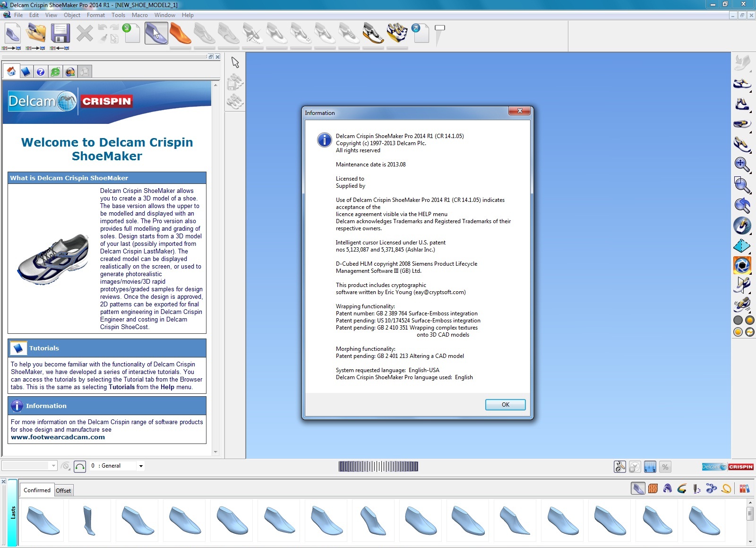This screenshot has width=756, height=548.
Task: Toggle the arc curve mode button
Action: pyautogui.click(x=80, y=467)
